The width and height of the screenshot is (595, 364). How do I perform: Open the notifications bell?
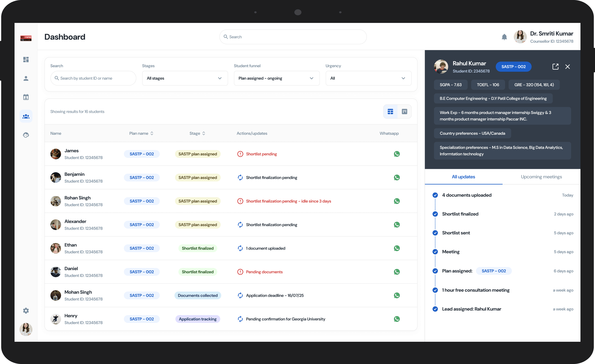point(504,37)
